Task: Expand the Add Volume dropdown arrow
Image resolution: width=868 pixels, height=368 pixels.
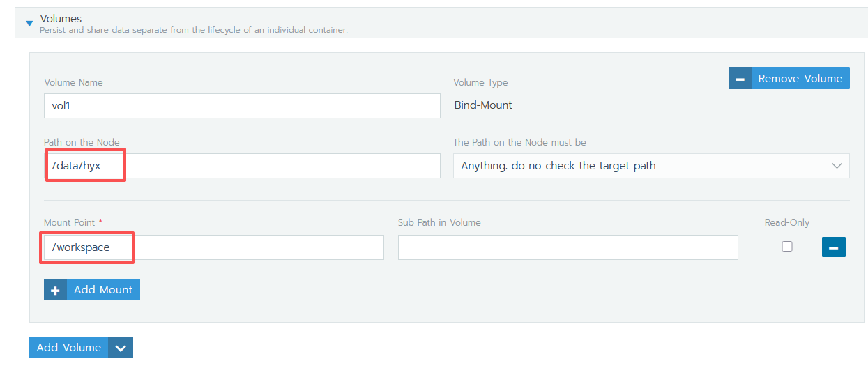Action: click(x=121, y=348)
